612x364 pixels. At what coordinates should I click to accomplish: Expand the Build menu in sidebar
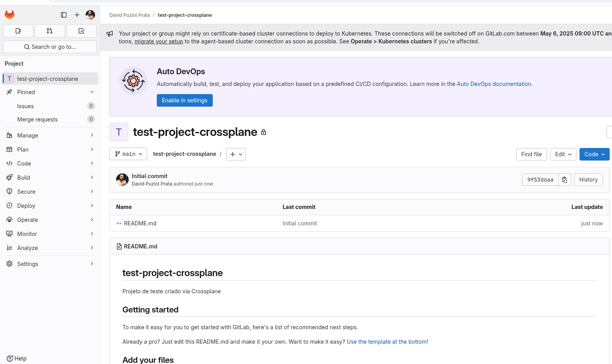pos(50,178)
